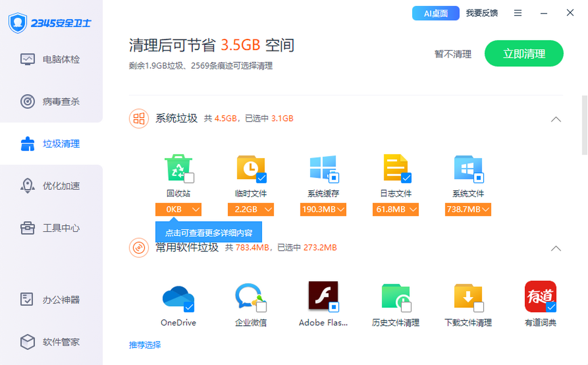588x365 pixels.
Task: Collapse the 常用软件垃圾 section chevron
Action: (x=556, y=248)
